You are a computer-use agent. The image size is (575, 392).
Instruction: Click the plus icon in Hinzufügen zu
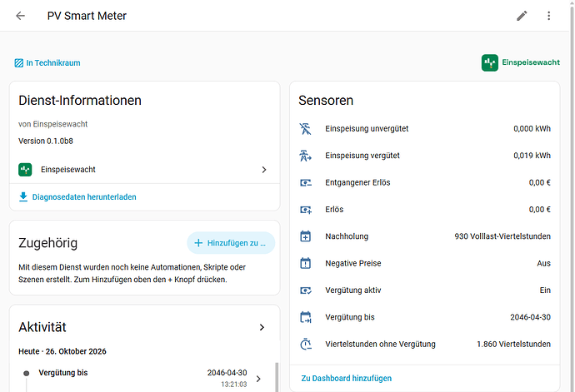[198, 243]
